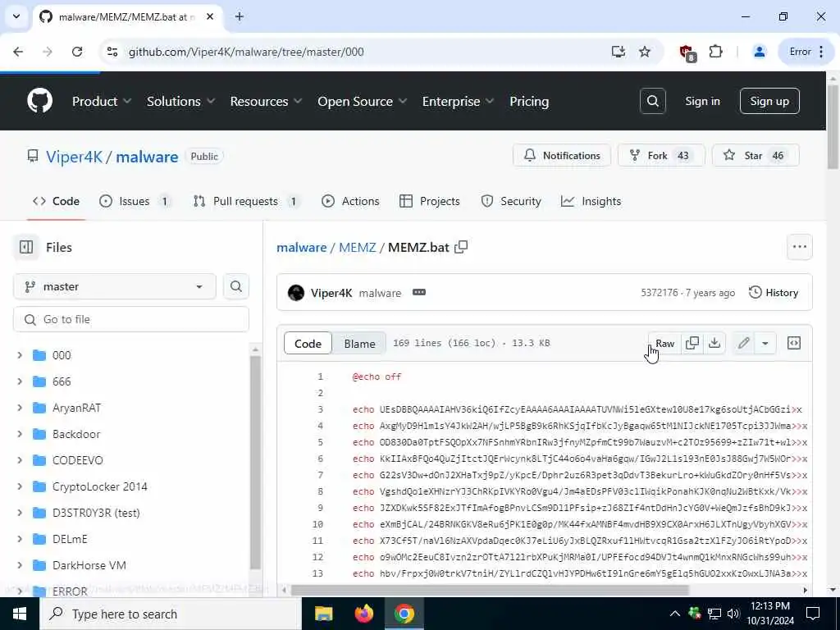
Task: Open the Pull requests tab
Action: click(x=246, y=201)
